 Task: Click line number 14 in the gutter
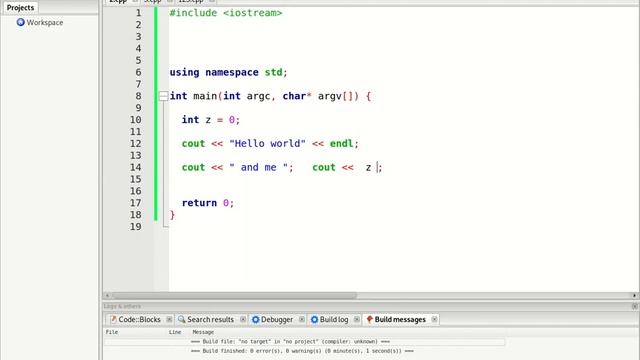(136, 167)
